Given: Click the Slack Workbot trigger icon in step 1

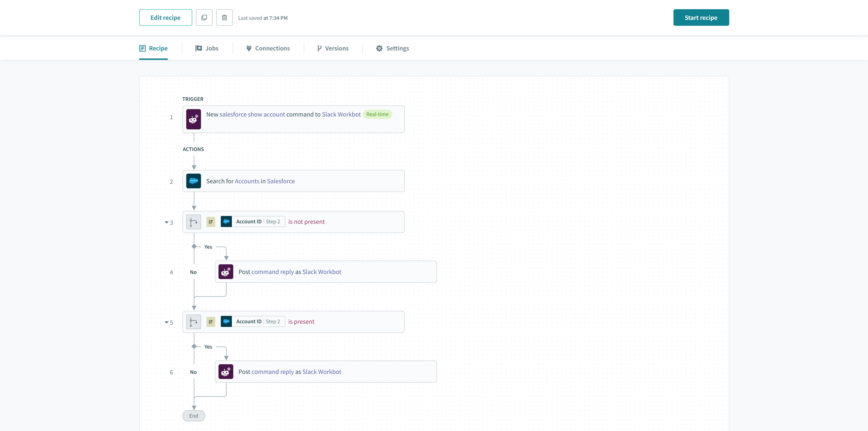Looking at the screenshot, I should [194, 119].
